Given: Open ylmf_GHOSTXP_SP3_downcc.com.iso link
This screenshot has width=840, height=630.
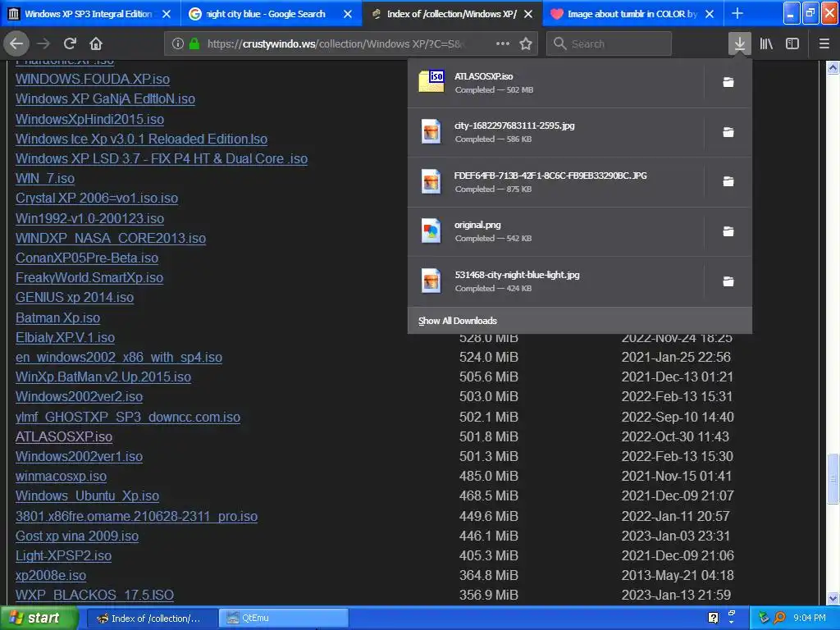Looking at the screenshot, I should [127, 418].
